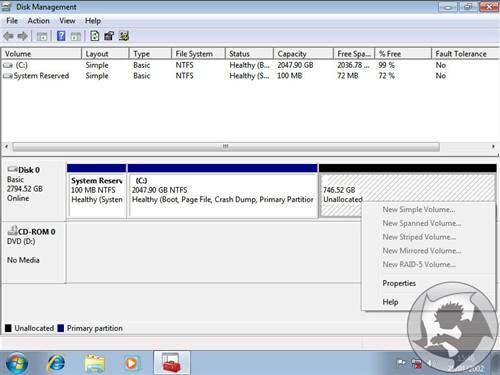Image resolution: width=500 pixels, height=375 pixels.
Task: Click New Simple Volume... menu entry
Action: pyautogui.click(x=419, y=210)
